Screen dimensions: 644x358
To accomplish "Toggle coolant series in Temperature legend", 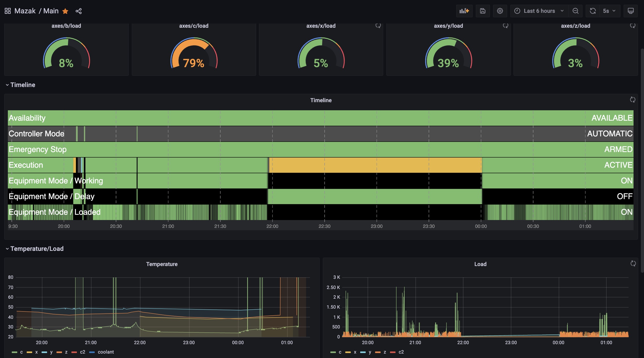I will [106, 352].
